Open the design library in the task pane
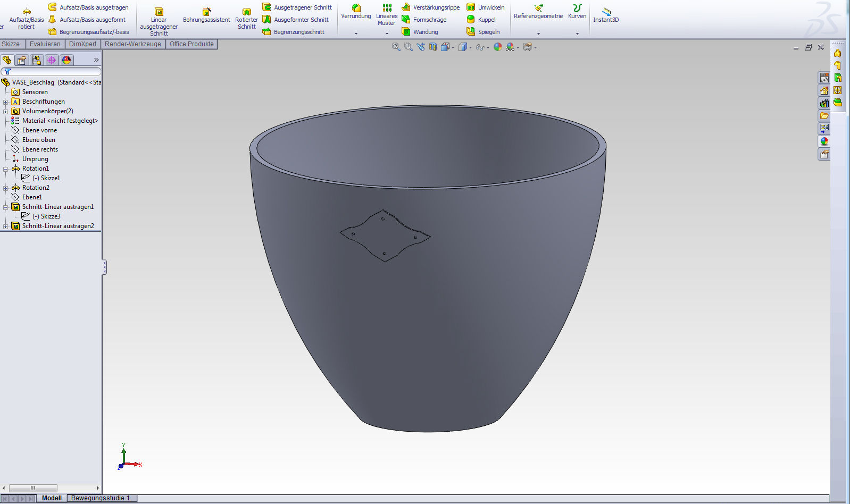 coord(824,103)
